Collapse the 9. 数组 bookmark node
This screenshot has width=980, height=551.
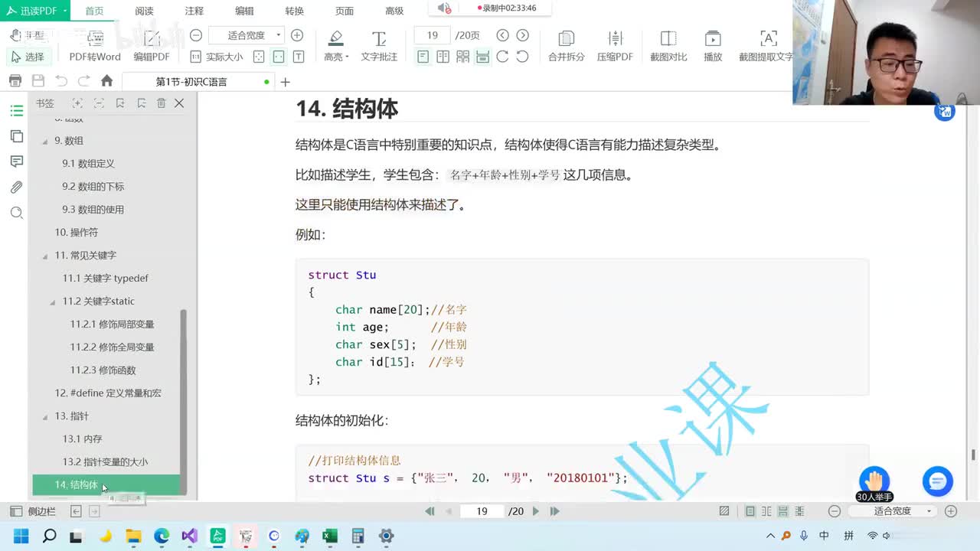(45, 141)
